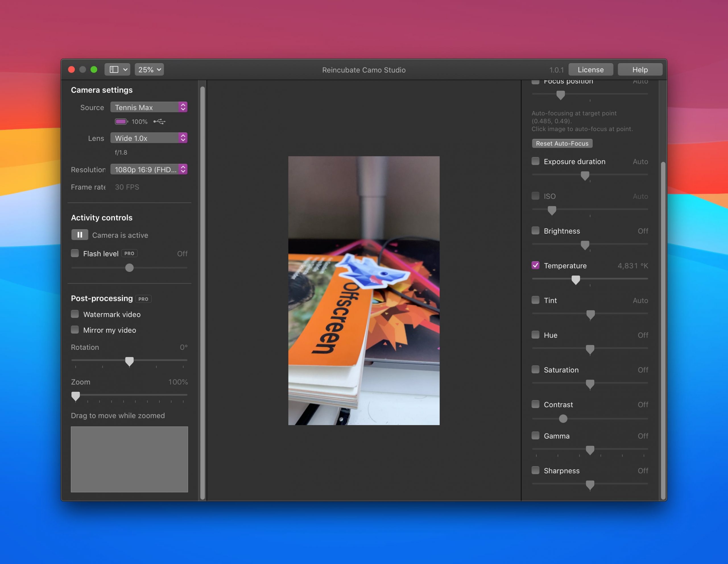728x564 pixels.
Task: Enable the Contrast checkbox
Action: [535, 404]
